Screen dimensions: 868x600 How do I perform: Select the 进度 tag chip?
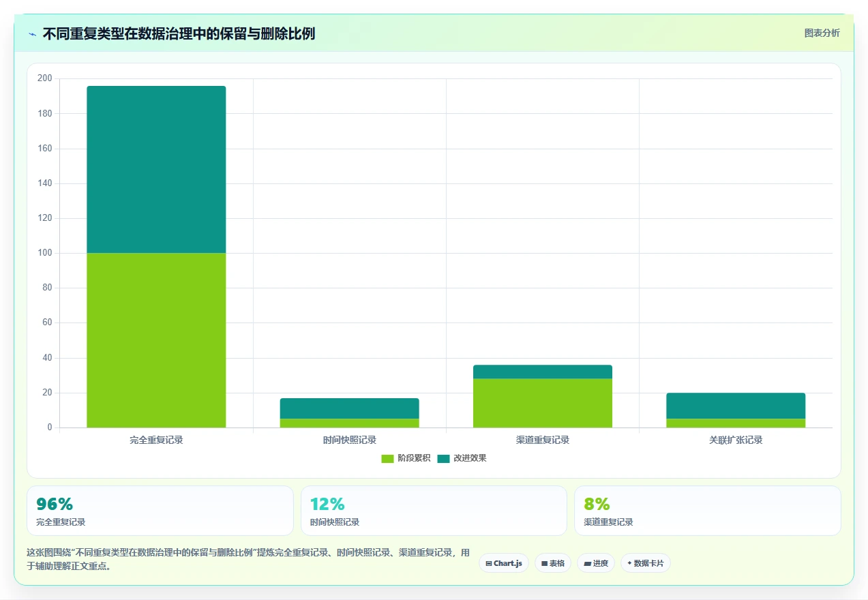pos(595,563)
